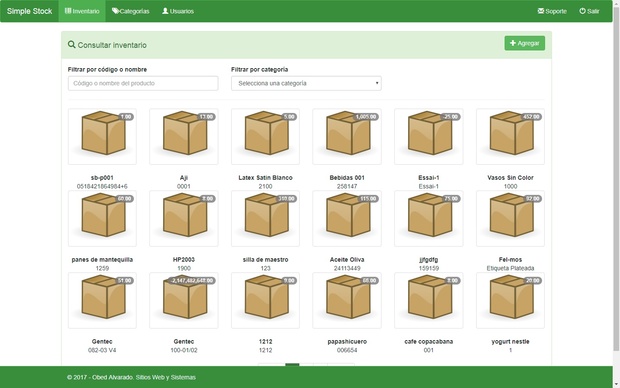This screenshot has width=620, height=388.
Task: Click the silla de maestro name
Action: pyautogui.click(x=265, y=259)
